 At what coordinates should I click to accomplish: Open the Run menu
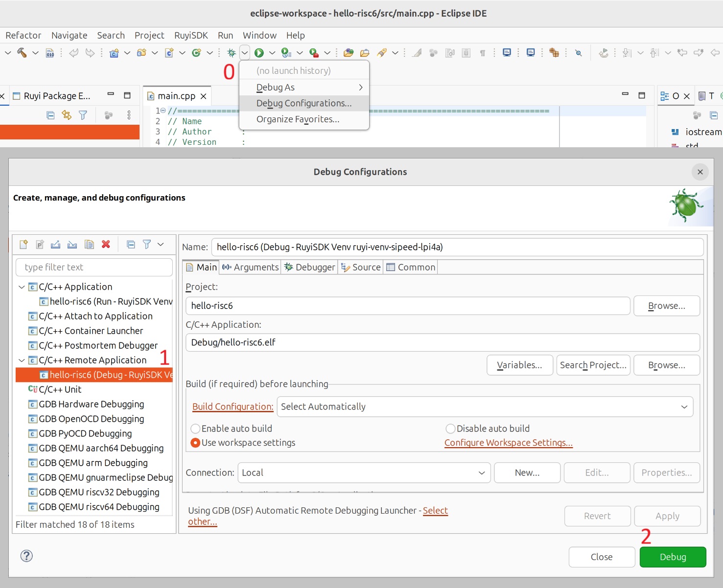(225, 35)
